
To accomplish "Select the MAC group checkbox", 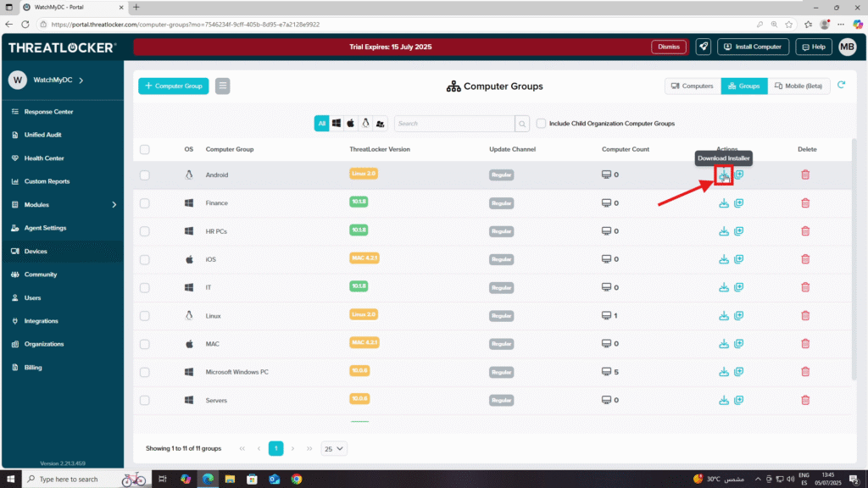I will 144,344.
